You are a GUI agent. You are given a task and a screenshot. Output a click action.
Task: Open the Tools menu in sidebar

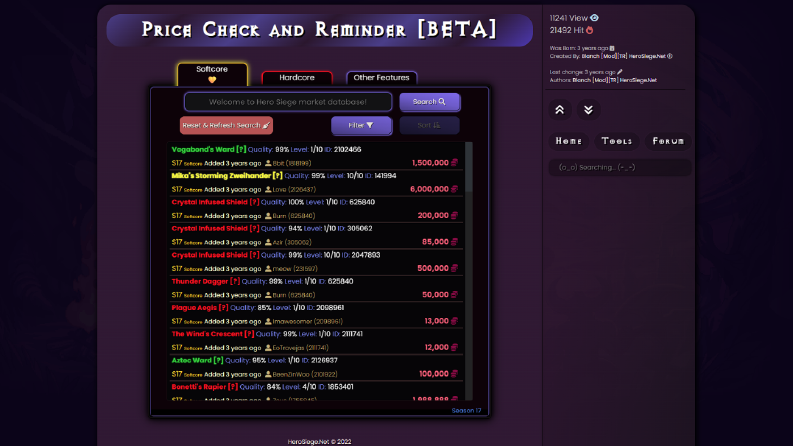(x=617, y=141)
